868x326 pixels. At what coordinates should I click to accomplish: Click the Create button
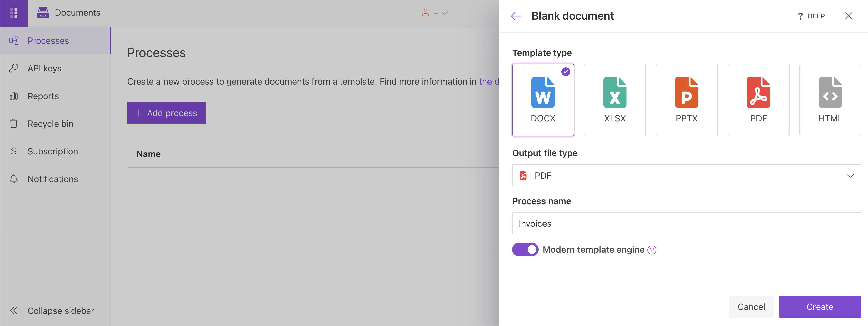(820, 307)
